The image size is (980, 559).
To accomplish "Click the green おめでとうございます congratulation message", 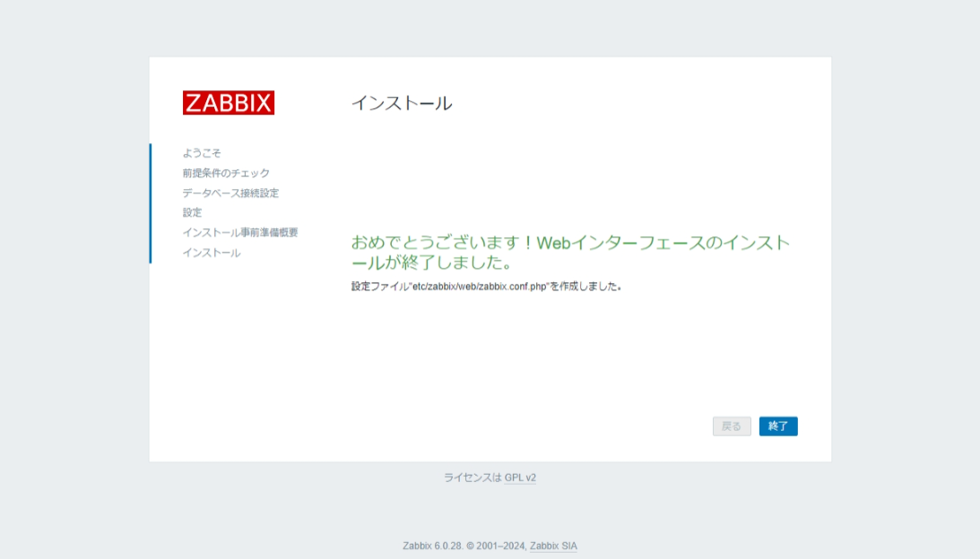I will [570, 253].
